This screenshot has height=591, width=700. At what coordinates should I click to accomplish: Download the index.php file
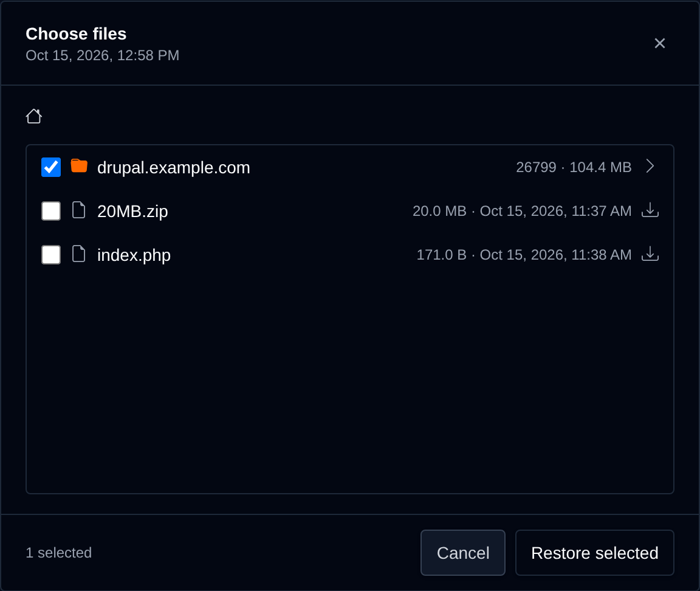click(x=650, y=254)
